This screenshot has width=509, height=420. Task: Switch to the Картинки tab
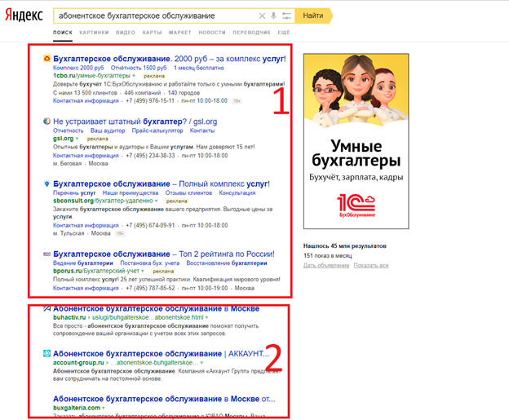tap(94, 33)
